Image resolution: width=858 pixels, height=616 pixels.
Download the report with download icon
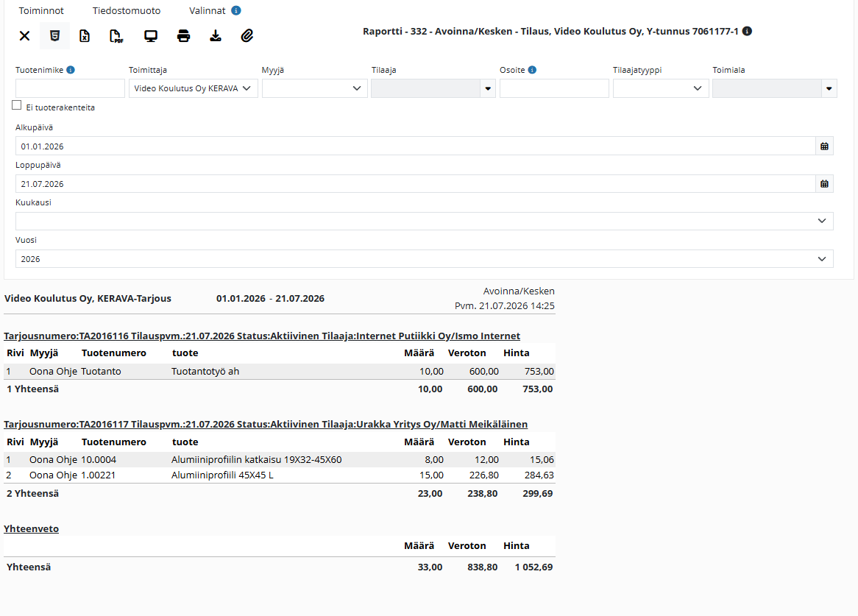click(216, 36)
